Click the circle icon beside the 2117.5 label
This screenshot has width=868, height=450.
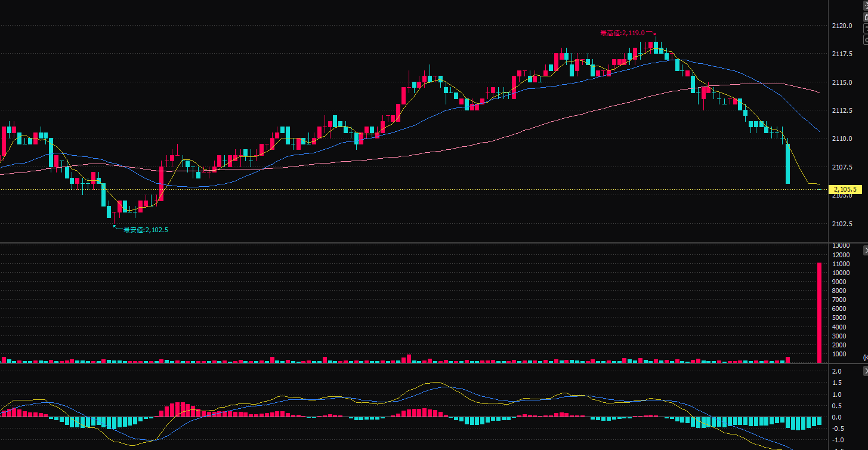coord(866,40)
